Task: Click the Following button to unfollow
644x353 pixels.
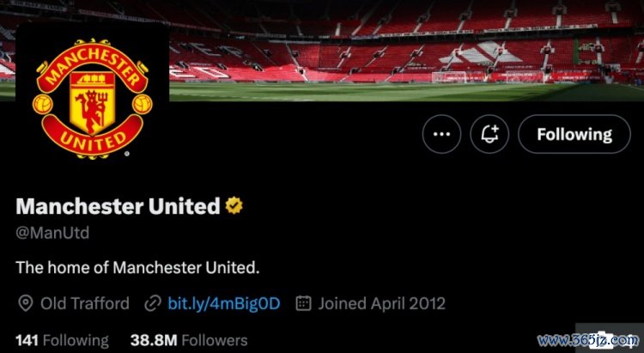Action: point(574,135)
